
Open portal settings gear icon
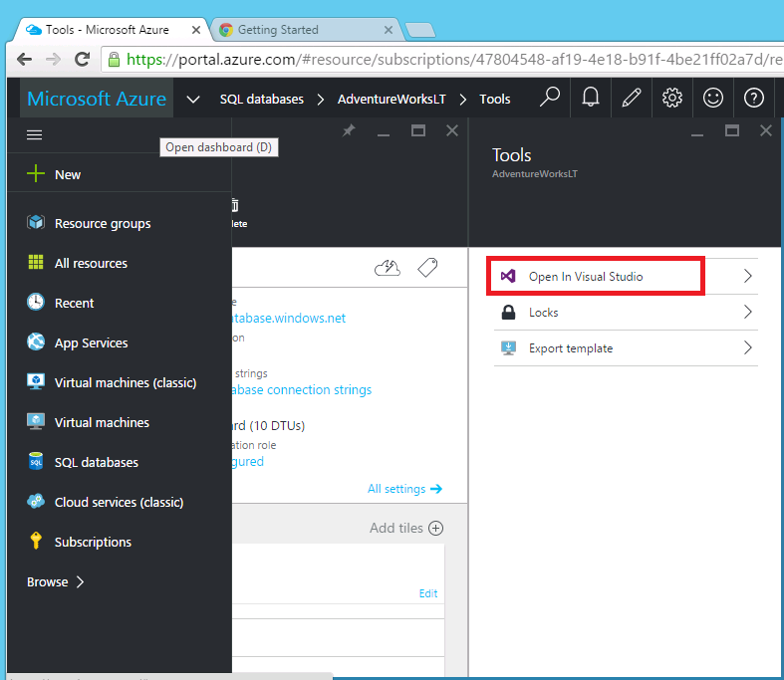click(672, 98)
